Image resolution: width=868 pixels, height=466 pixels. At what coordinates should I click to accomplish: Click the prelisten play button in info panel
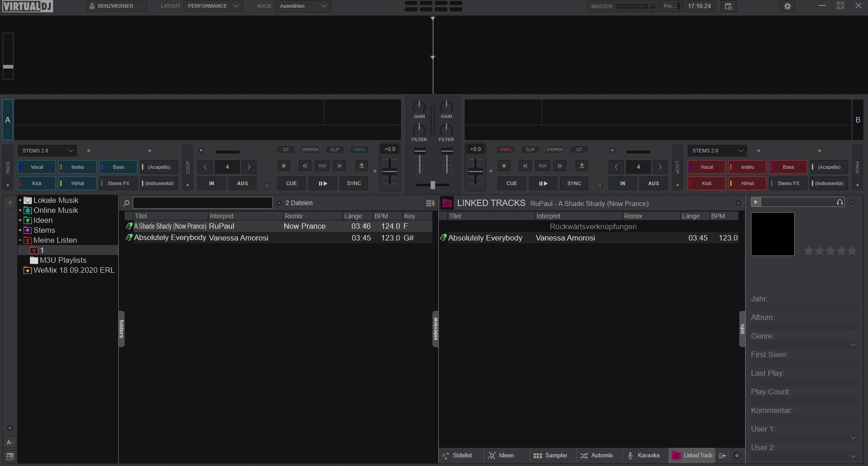(756, 202)
